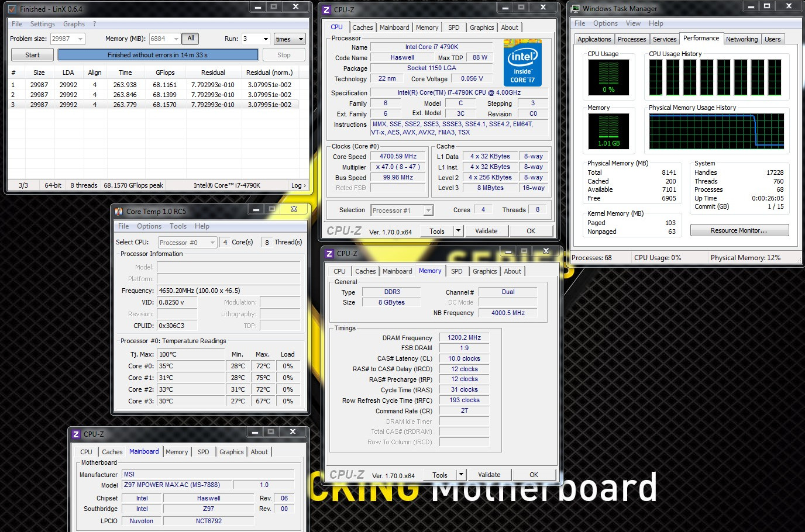
Task: Open the Problem size dropdown in LinX
Action: pos(80,39)
